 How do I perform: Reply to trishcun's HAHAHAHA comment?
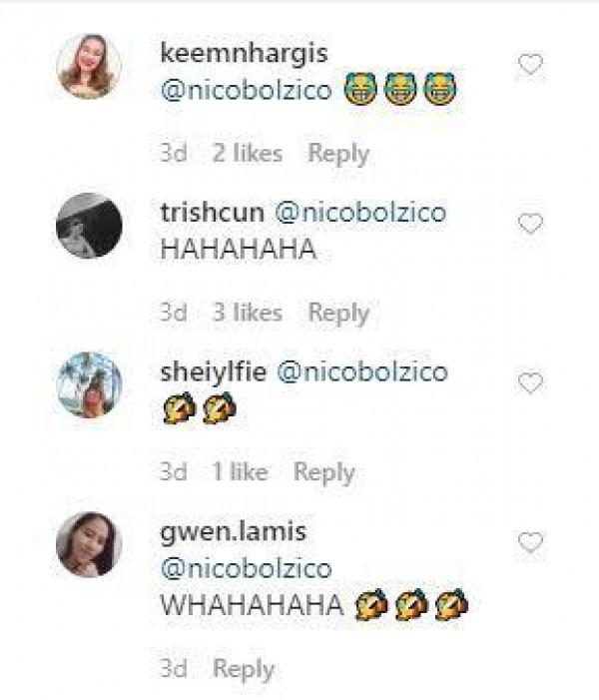pyautogui.click(x=338, y=313)
